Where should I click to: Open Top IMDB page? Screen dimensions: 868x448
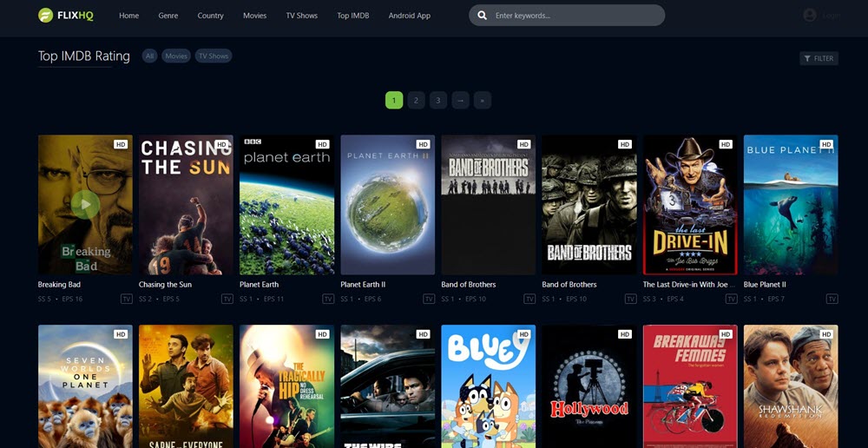pyautogui.click(x=353, y=16)
